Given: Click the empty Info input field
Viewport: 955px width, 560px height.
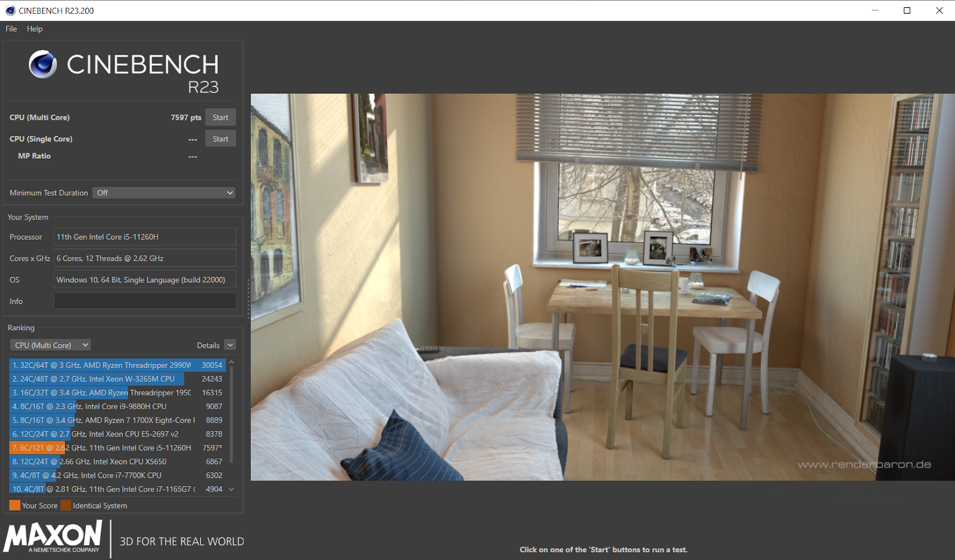Looking at the screenshot, I should (145, 301).
